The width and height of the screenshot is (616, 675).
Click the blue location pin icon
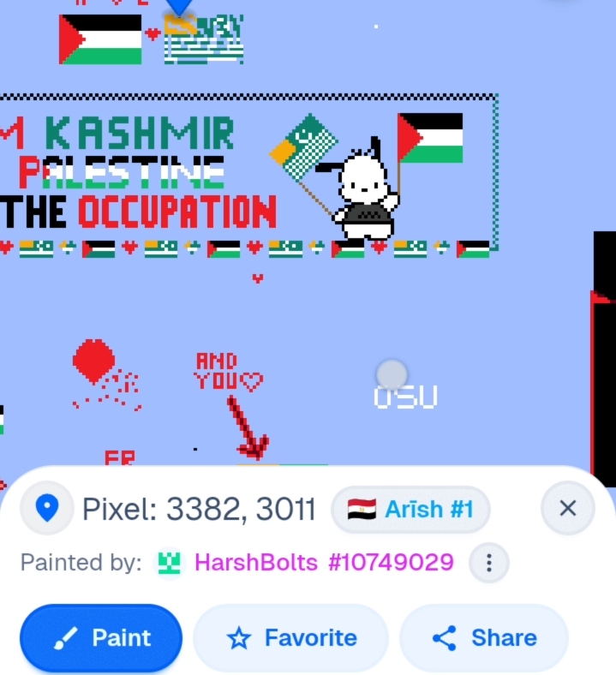(x=47, y=509)
